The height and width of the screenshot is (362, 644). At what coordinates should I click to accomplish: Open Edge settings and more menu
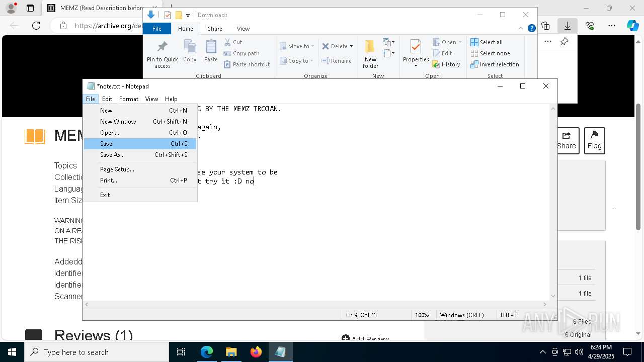coord(611,26)
